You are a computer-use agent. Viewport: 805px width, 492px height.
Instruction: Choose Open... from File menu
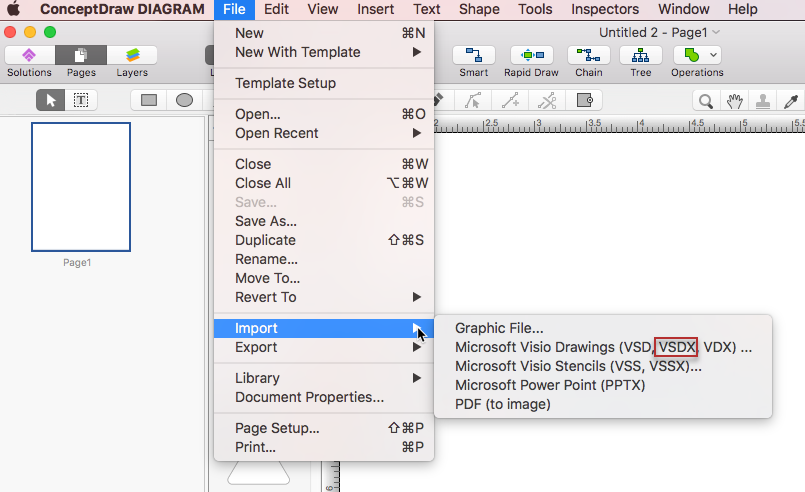tap(324, 114)
